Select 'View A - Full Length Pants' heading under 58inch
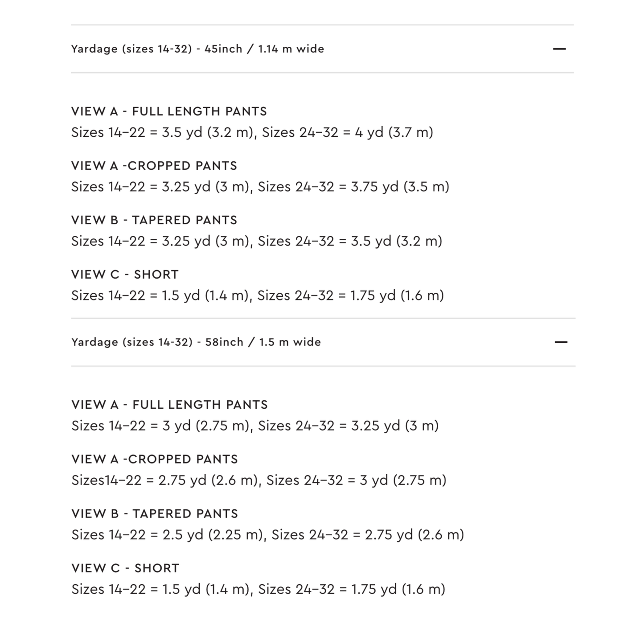 [169, 405]
